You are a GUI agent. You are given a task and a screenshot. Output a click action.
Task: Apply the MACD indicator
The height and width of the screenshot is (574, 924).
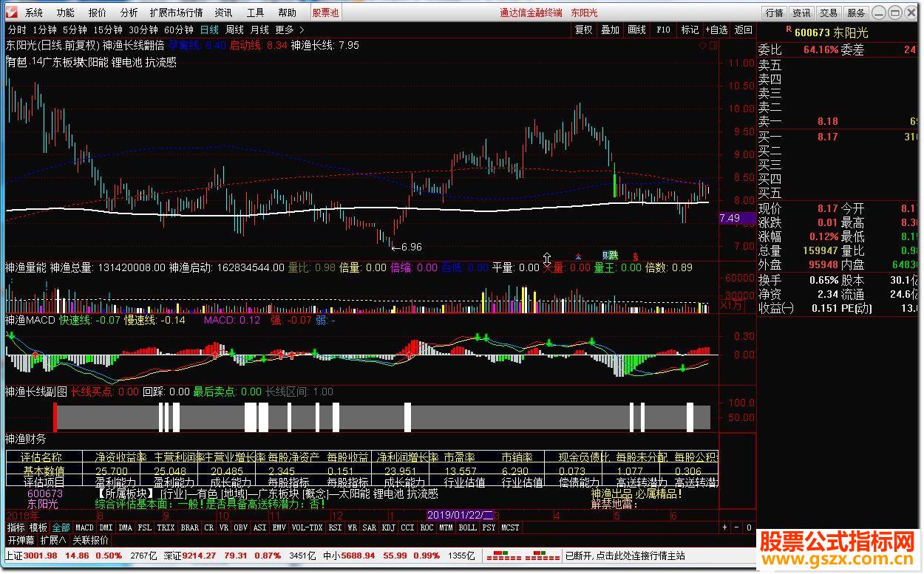pos(85,527)
